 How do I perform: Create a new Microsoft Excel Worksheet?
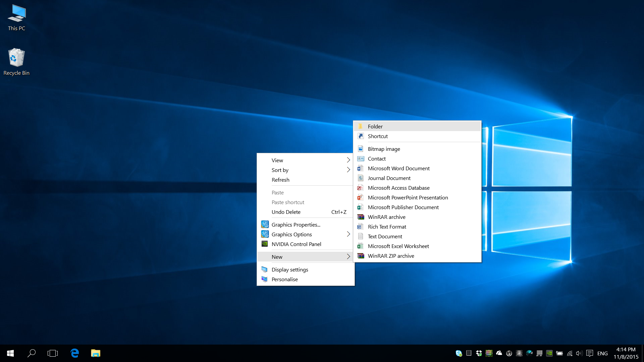click(x=417, y=246)
